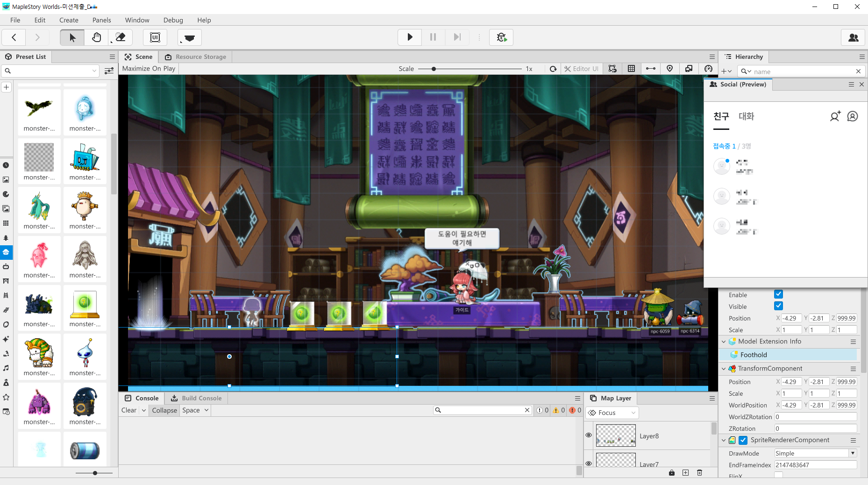Click the pause button in toolbar
Viewport: 868px width, 485px height.
coord(433,37)
